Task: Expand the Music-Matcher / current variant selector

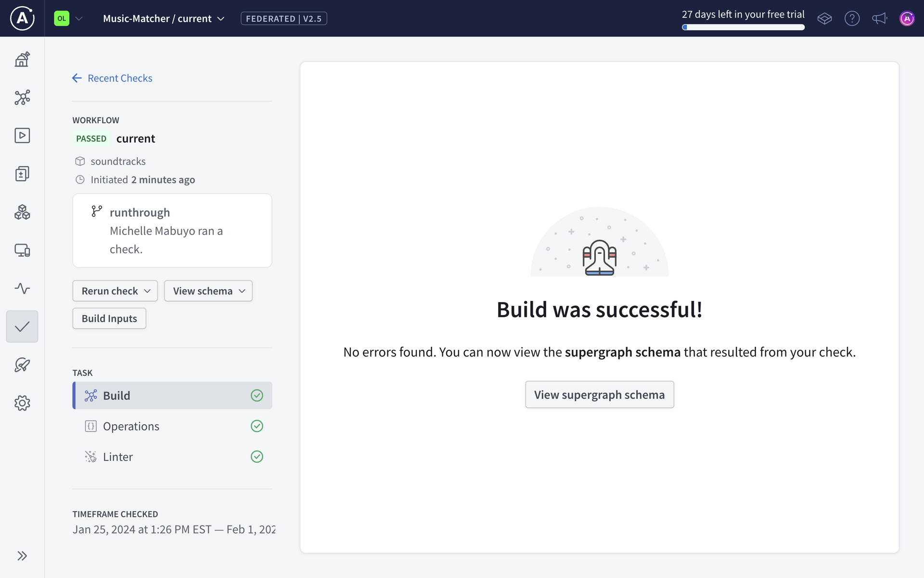Action: click(x=164, y=19)
